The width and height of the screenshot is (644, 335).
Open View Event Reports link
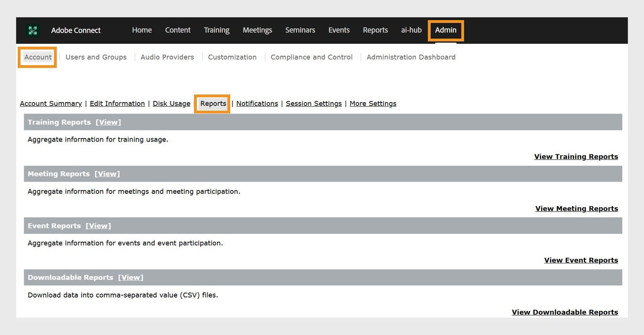581,261
